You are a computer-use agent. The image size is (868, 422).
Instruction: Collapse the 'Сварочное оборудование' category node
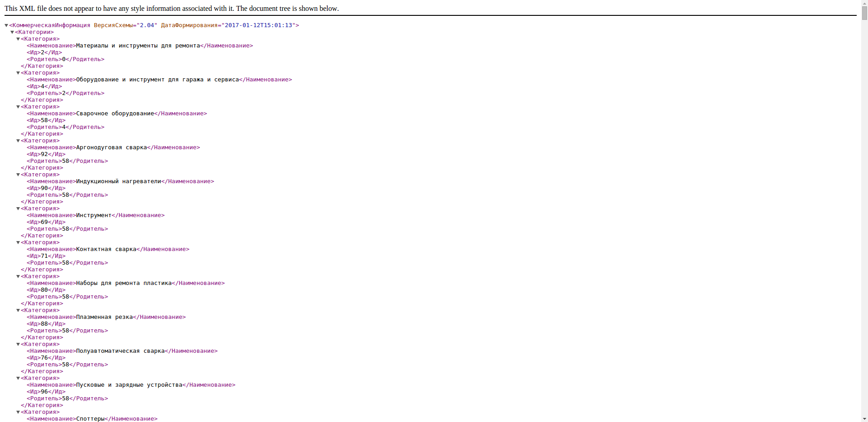(x=18, y=107)
